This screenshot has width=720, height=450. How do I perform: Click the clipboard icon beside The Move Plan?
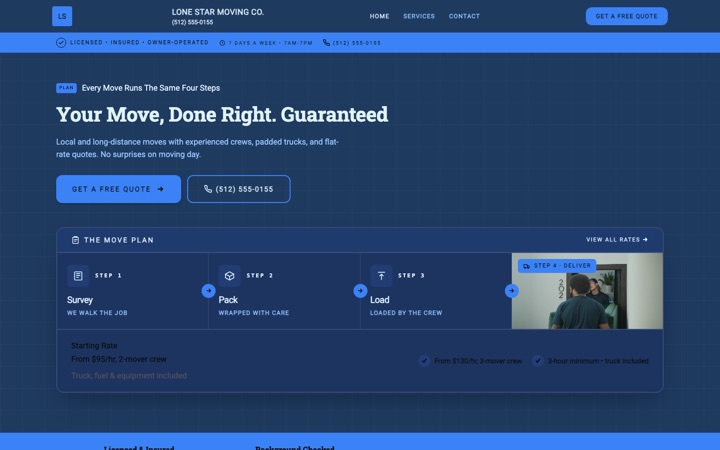point(76,240)
